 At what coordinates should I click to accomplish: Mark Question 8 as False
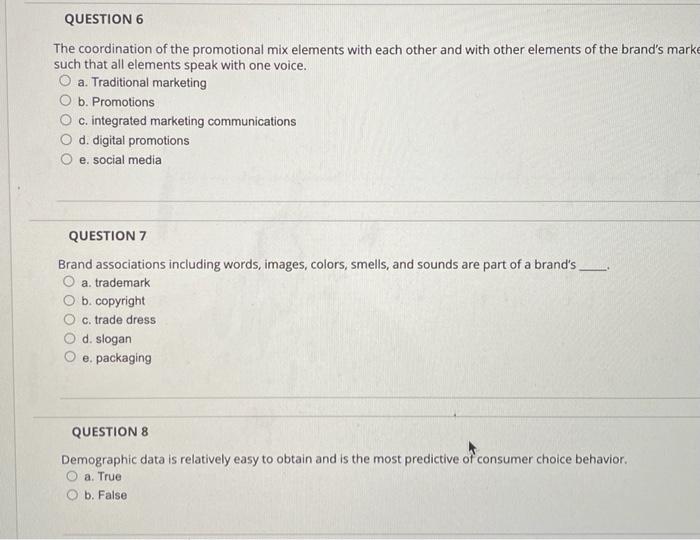coord(72,494)
